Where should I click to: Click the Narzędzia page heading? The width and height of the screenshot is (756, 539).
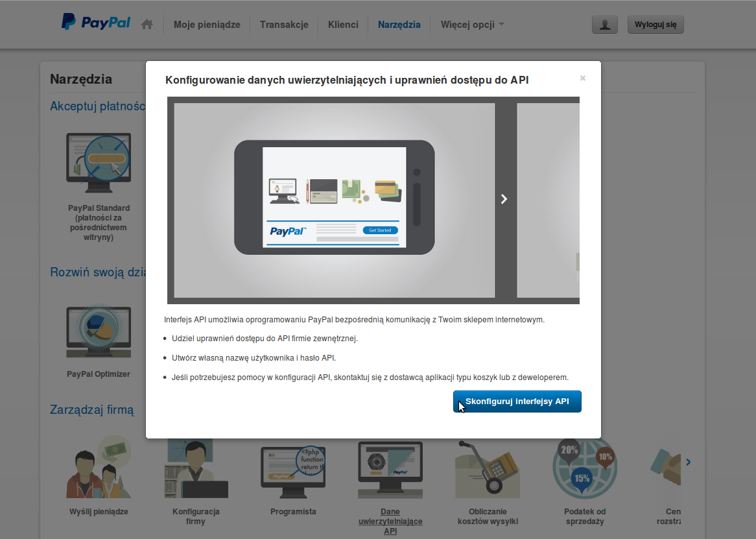click(x=81, y=79)
